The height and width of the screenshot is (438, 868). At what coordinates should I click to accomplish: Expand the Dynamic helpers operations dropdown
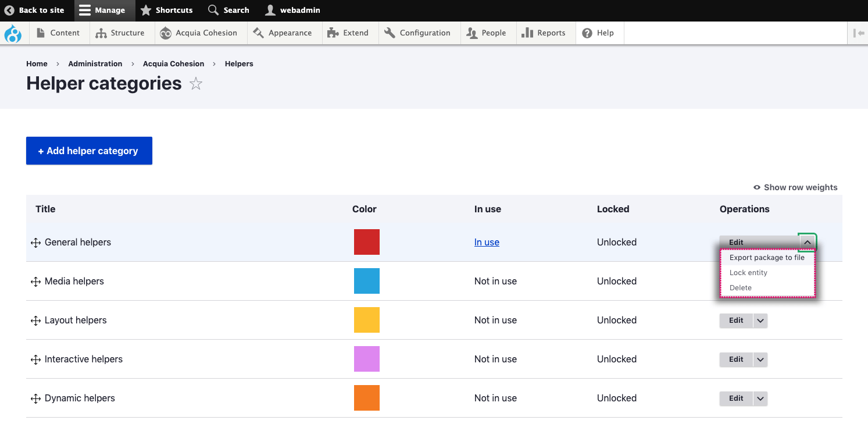tap(760, 398)
